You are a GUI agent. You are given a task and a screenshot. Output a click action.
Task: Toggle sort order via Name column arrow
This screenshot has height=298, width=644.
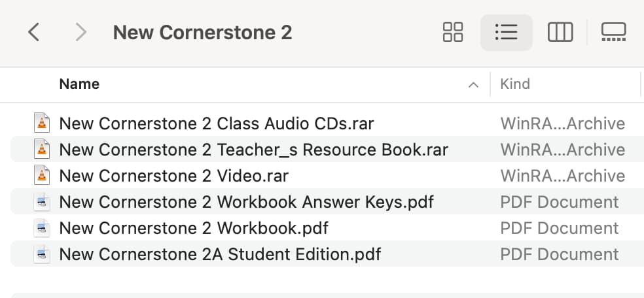474,85
